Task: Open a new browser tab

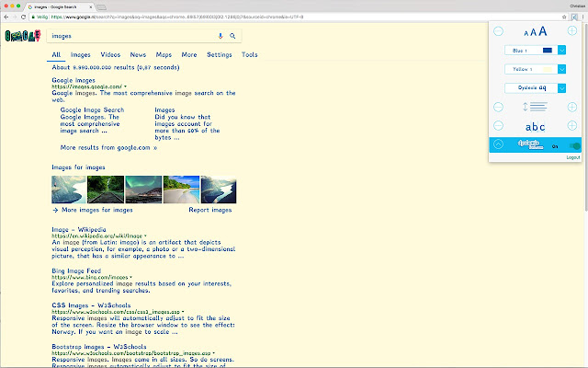Action: [x=101, y=7]
